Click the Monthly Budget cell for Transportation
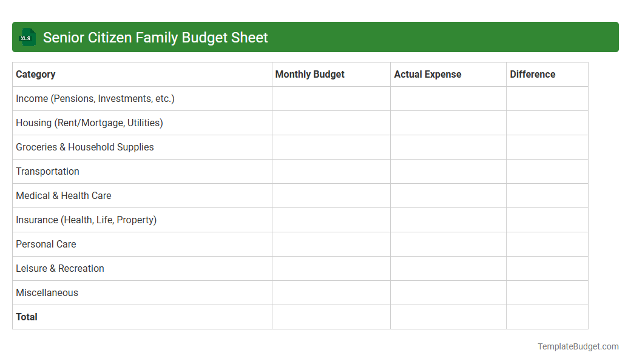Viewport: 631px width, 364px height. pos(331,171)
